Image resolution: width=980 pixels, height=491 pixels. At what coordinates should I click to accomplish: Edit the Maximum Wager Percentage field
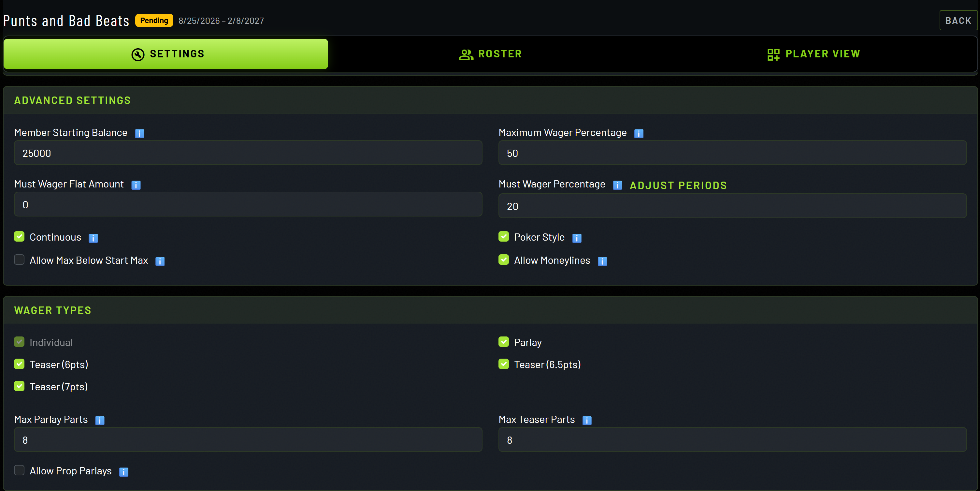coord(732,153)
